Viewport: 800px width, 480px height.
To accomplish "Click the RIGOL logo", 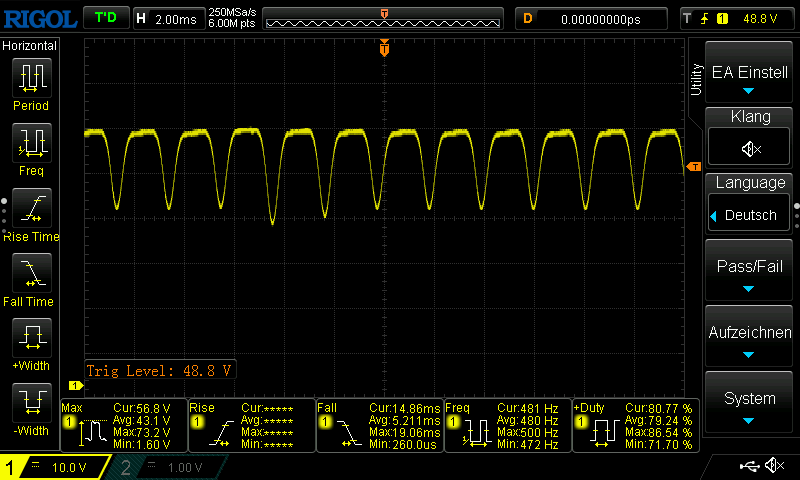I will click(x=40, y=19).
